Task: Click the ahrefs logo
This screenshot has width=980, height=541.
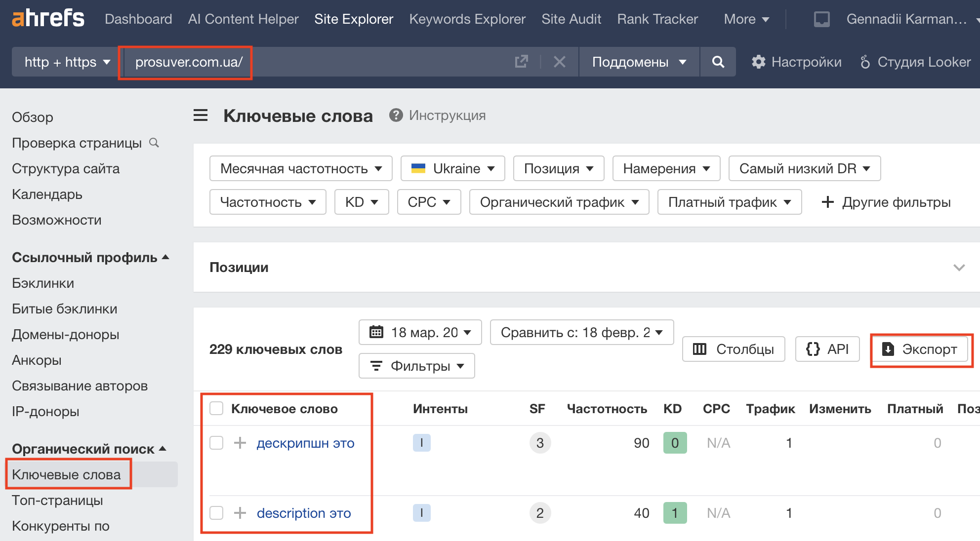Action: tap(48, 18)
